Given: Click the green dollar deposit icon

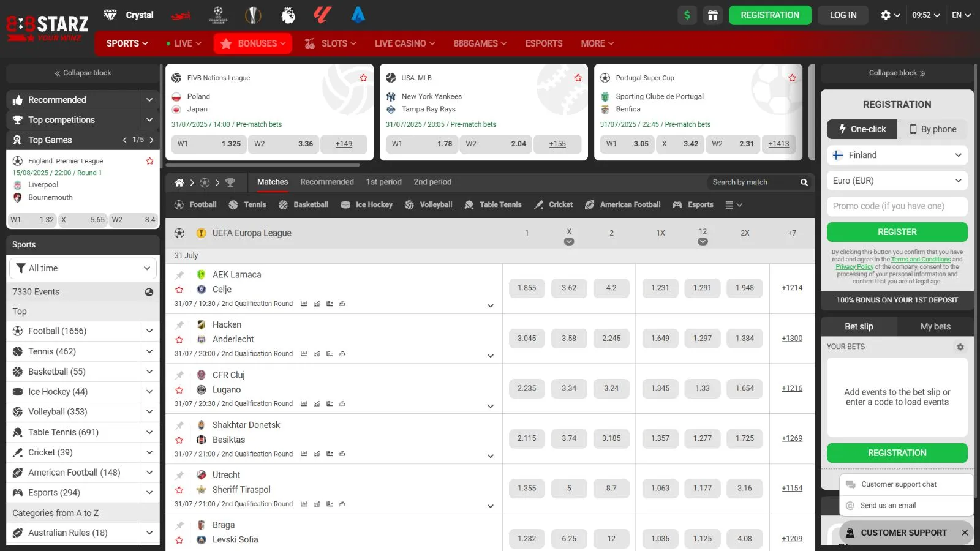Looking at the screenshot, I should (x=687, y=15).
